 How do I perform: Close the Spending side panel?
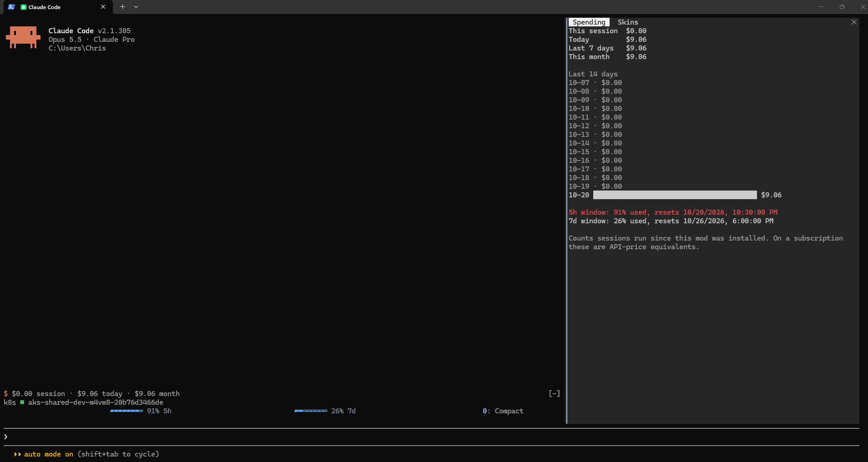[854, 22]
